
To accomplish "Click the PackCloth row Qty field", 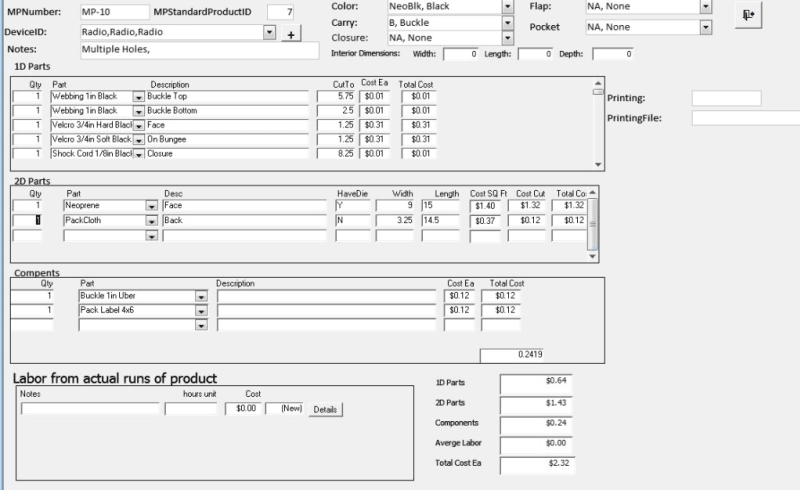I will 27,220.
